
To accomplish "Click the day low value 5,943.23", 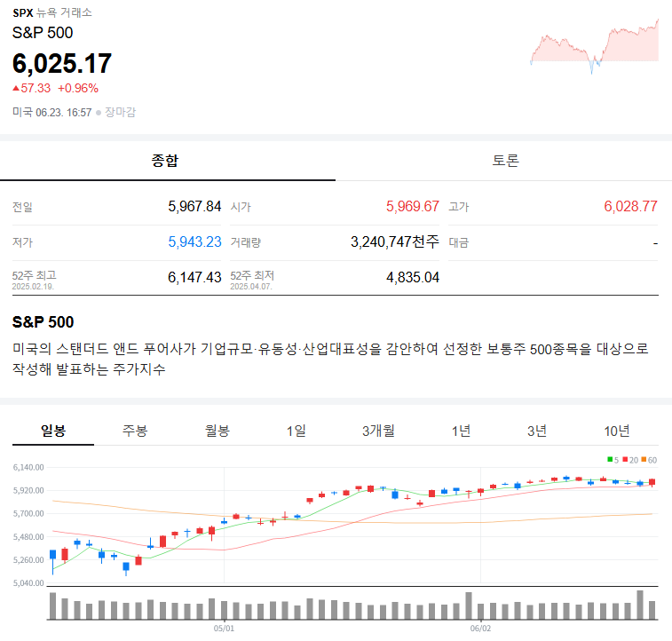I will (x=194, y=242).
